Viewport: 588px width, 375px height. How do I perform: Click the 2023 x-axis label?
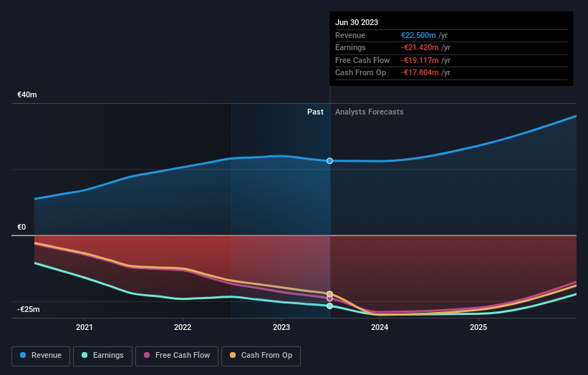281,327
